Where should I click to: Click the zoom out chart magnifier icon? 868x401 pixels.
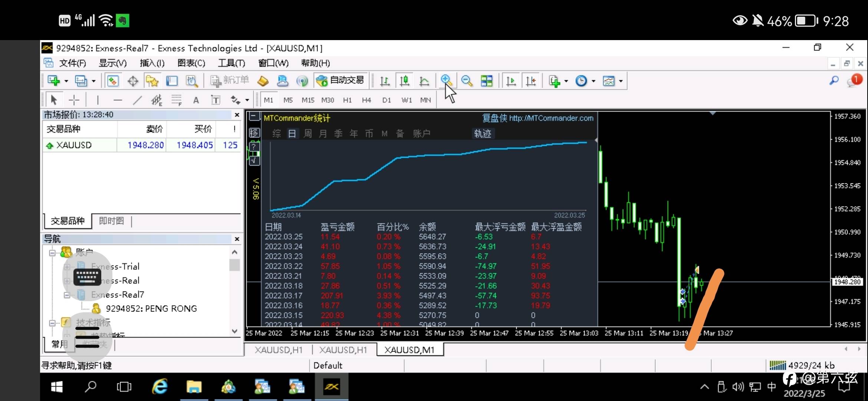(x=467, y=81)
